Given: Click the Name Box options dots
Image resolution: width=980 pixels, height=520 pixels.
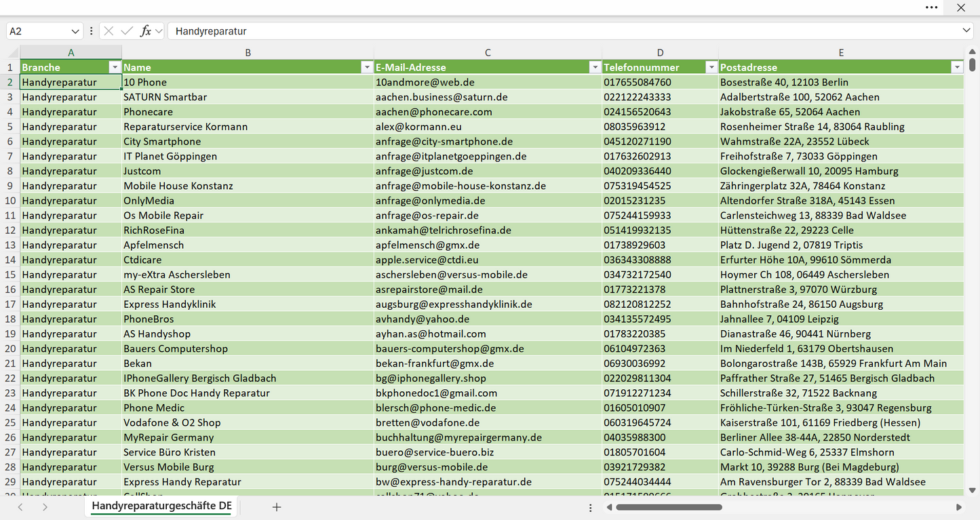Looking at the screenshot, I should pos(92,31).
